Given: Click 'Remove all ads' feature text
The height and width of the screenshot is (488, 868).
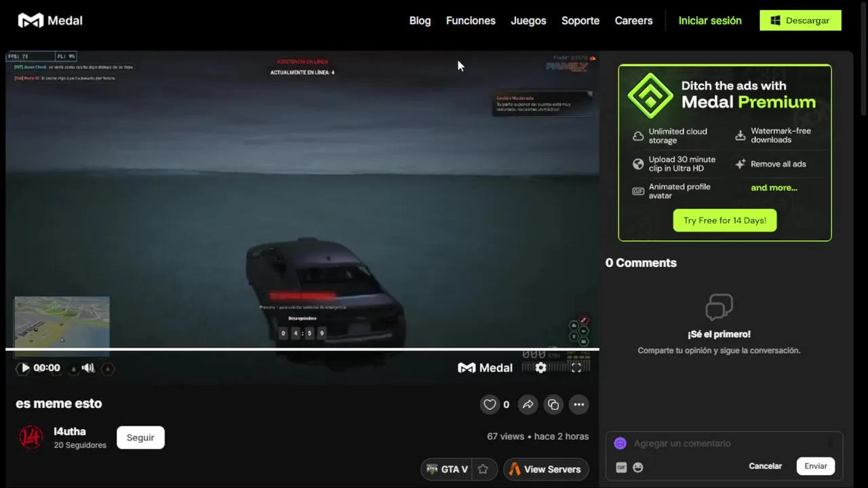Looking at the screenshot, I should [x=778, y=164].
